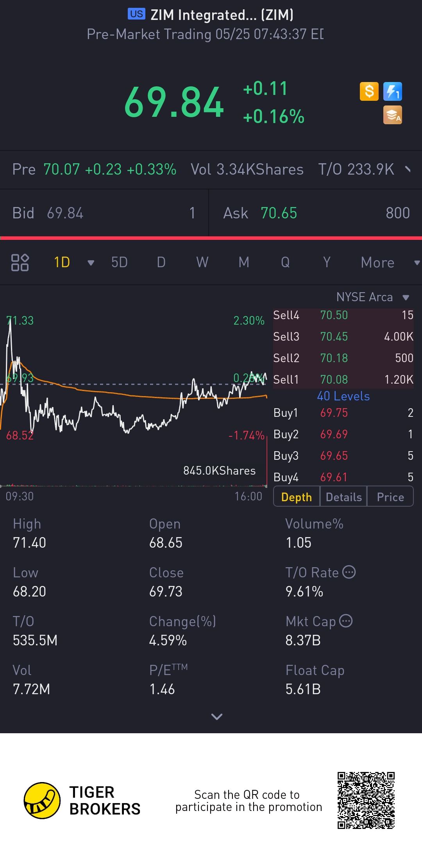Tap the 69.84 current price

click(174, 102)
